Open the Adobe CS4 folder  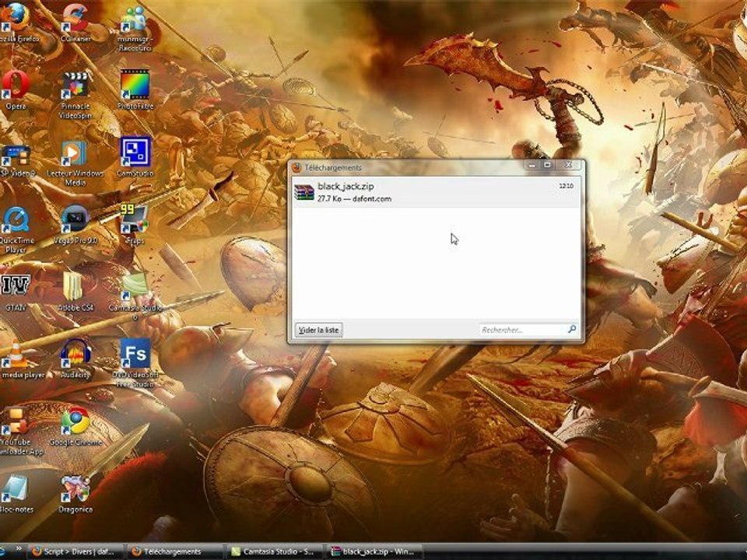[x=75, y=292]
